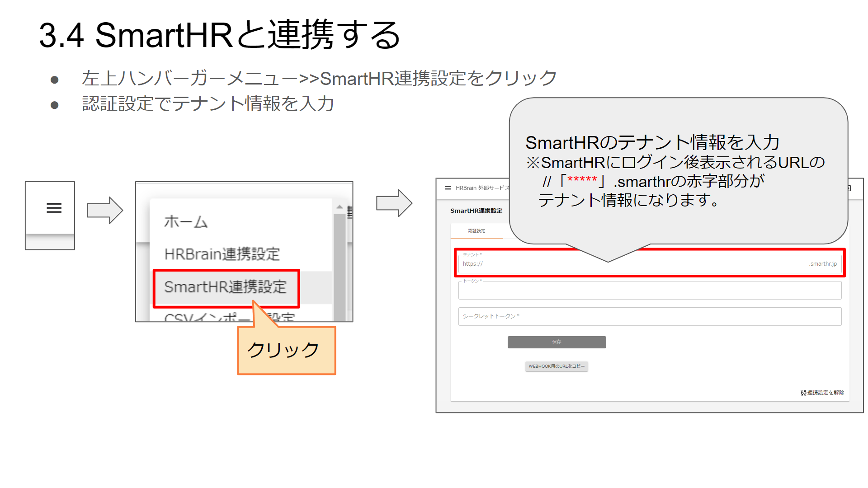Click the SmartHR連携設定 page heading
The width and height of the screenshot is (868, 488).
click(476, 211)
